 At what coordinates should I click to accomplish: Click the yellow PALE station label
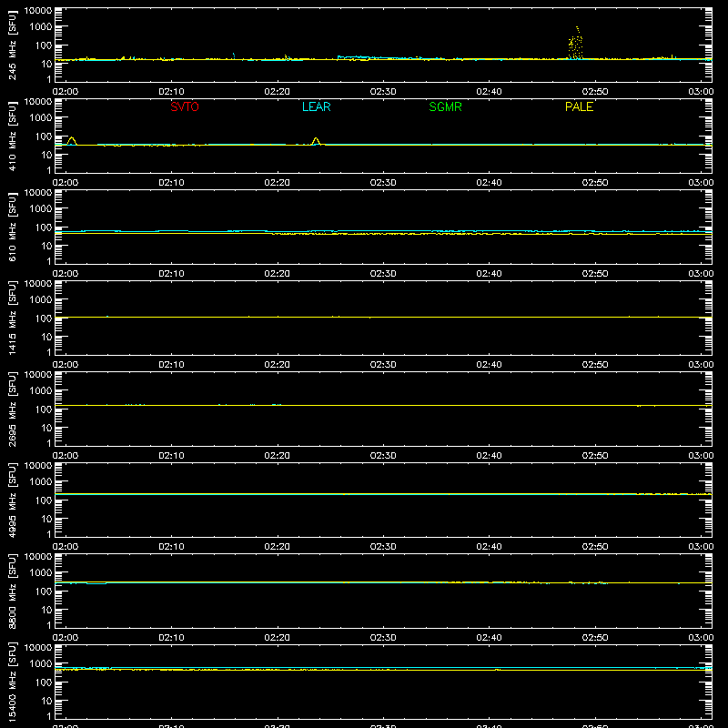pyautogui.click(x=579, y=106)
